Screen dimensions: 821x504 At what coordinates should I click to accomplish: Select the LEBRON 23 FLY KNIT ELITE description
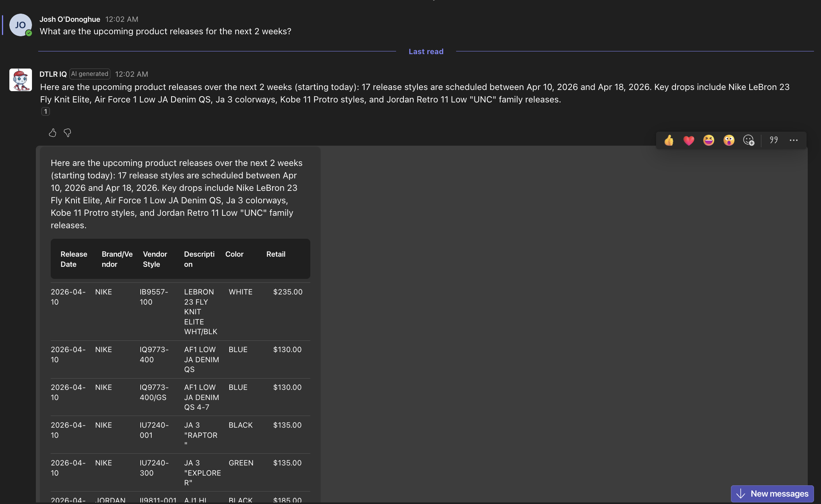tap(200, 312)
